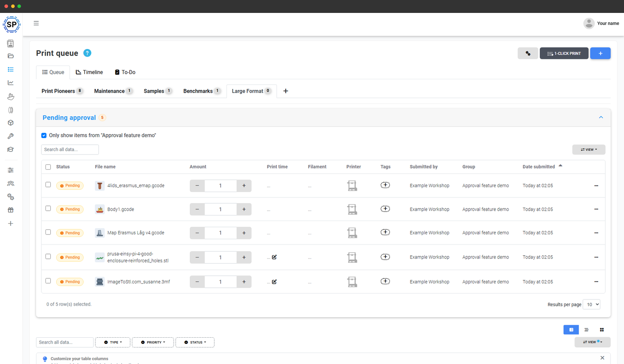Open the users sidebar icon
The image size is (624, 364).
(x=11, y=184)
